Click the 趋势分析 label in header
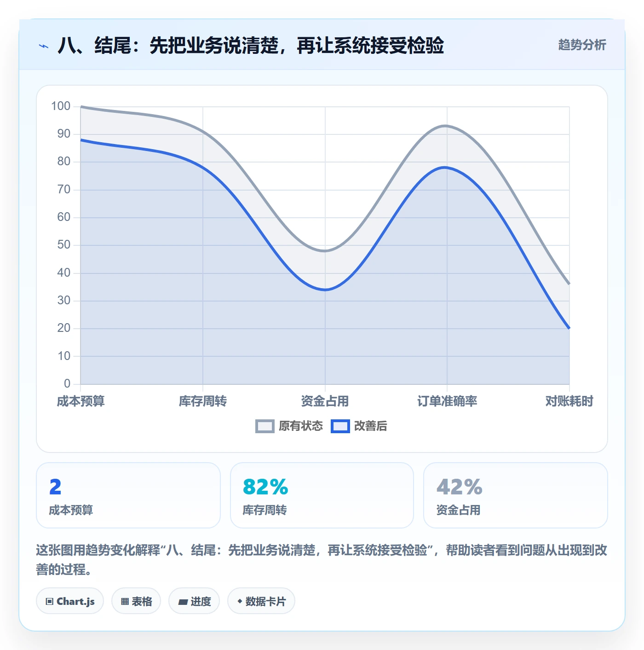This screenshot has width=644, height=650. coord(582,45)
